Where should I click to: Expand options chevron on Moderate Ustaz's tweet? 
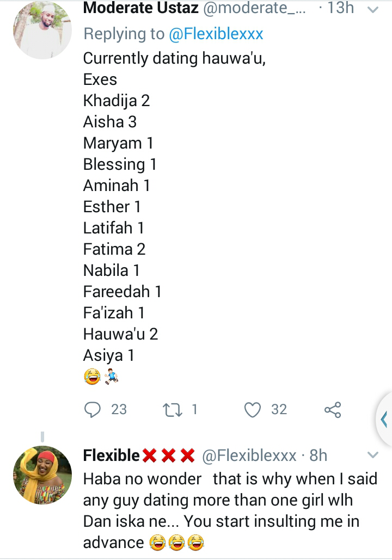[373, 9]
